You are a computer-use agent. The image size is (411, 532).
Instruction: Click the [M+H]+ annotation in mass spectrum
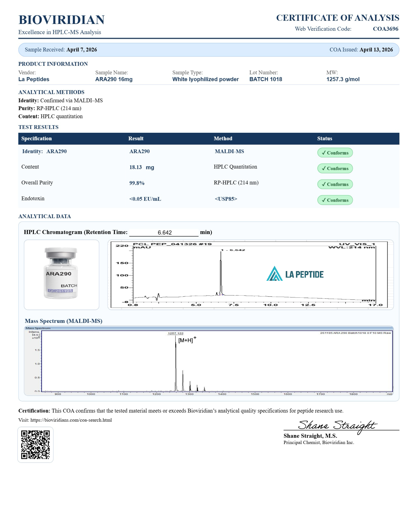tap(187, 340)
